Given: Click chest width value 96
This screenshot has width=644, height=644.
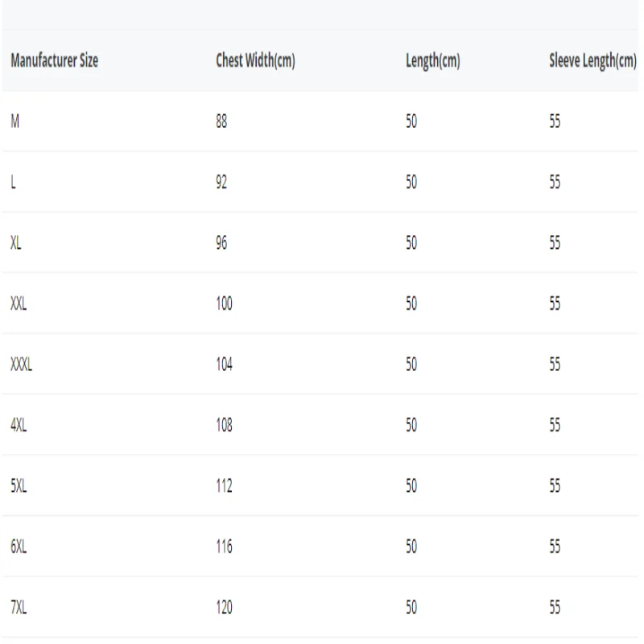Looking at the screenshot, I should (222, 244).
